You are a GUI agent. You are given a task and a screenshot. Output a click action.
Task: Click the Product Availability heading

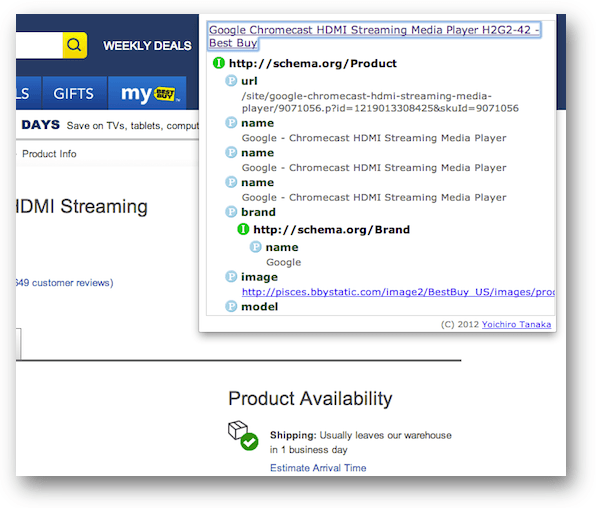click(x=310, y=398)
